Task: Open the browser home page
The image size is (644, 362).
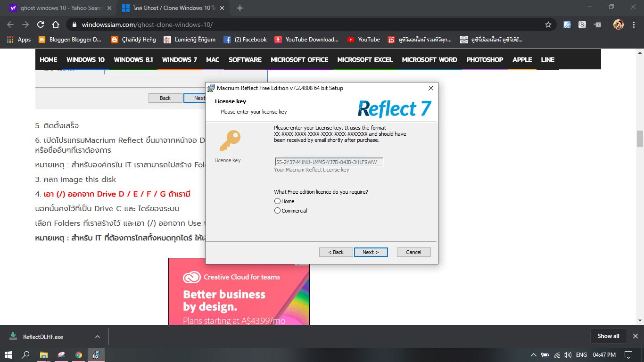Action: point(56,25)
